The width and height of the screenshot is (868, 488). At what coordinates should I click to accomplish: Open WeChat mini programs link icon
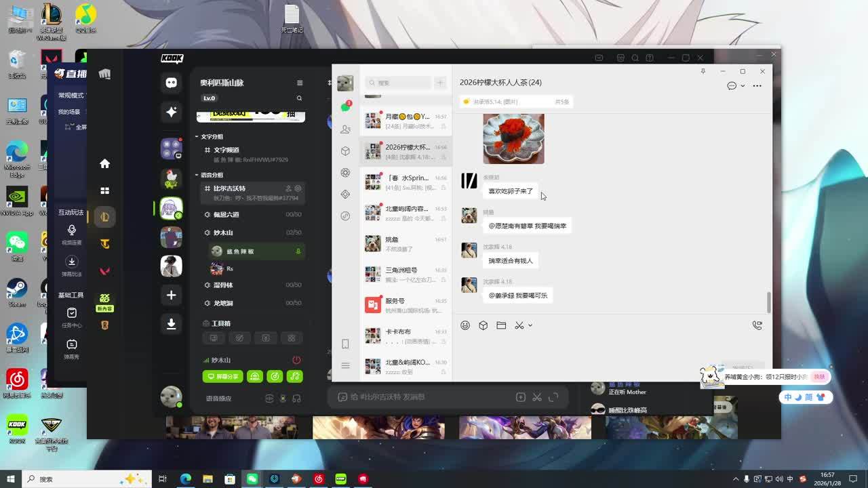click(x=345, y=216)
